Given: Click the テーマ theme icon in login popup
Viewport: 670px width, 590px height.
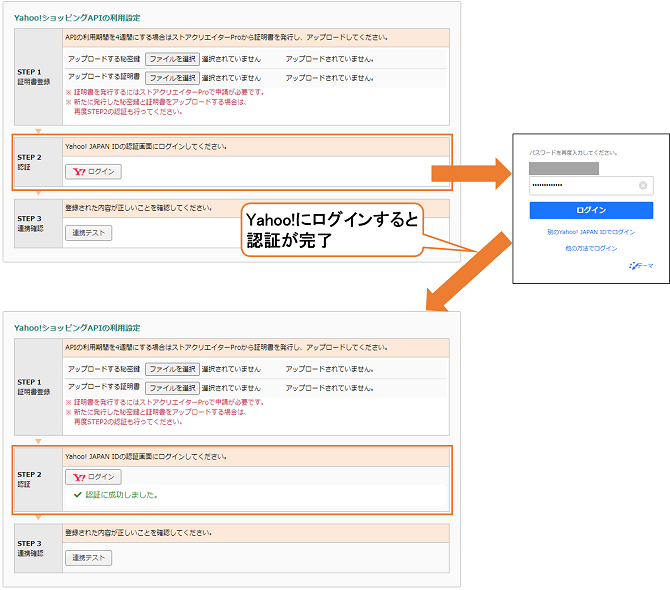Looking at the screenshot, I should (641, 266).
